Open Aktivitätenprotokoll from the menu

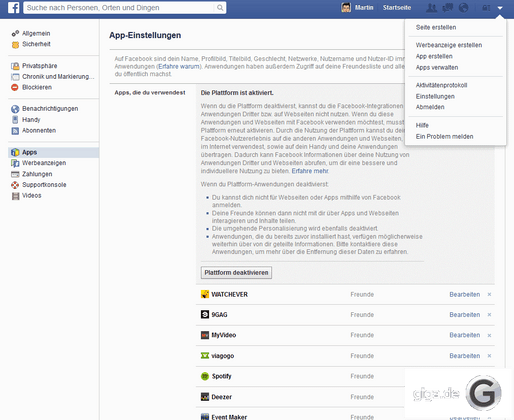(x=441, y=85)
